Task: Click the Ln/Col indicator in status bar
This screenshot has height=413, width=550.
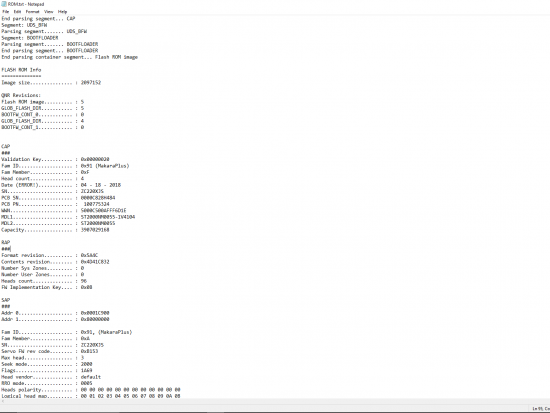Action: coord(541,409)
